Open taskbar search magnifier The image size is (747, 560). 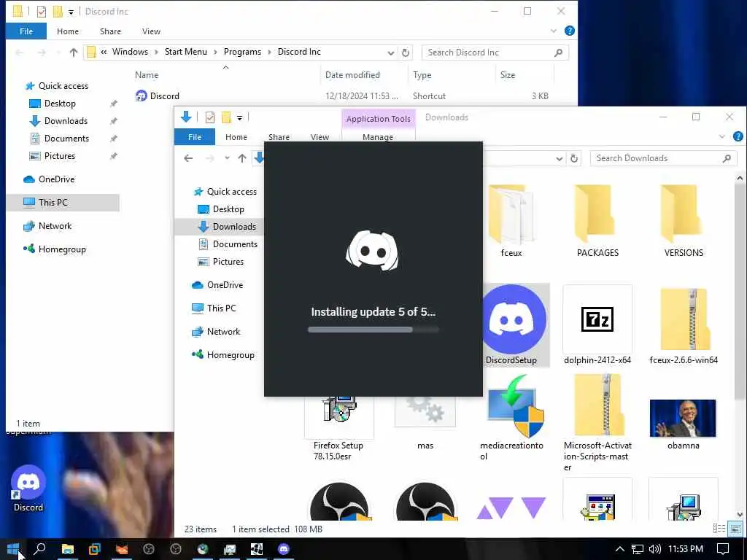click(x=40, y=549)
